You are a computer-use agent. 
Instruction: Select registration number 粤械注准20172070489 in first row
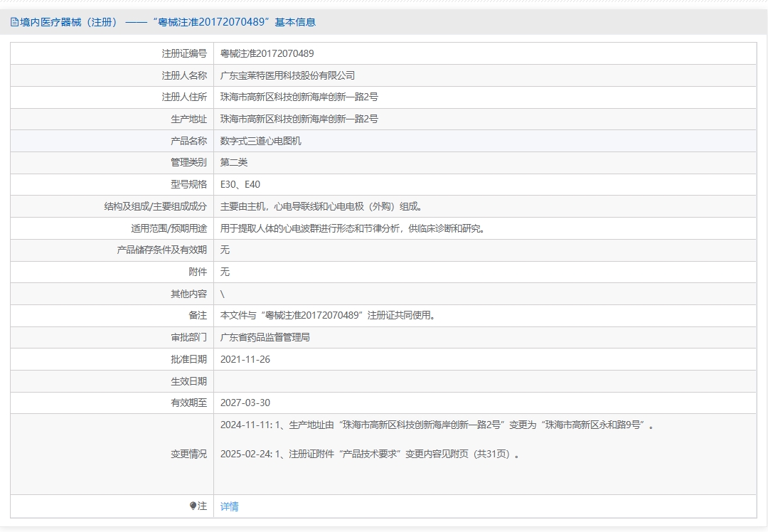click(267, 53)
